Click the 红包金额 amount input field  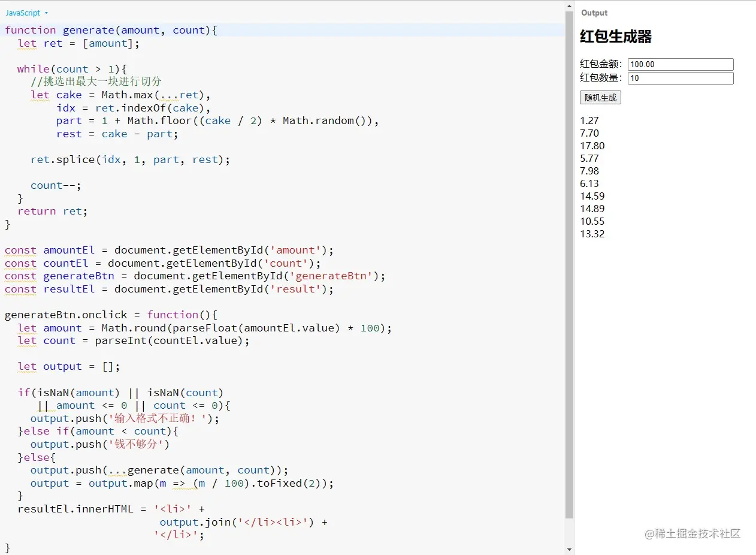pyautogui.click(x=681, y=64)
